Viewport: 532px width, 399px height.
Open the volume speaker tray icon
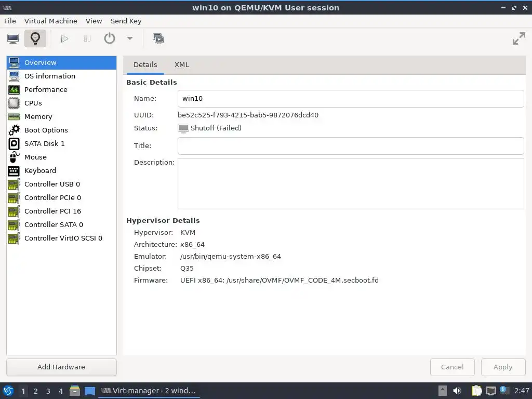pos(457,391)
